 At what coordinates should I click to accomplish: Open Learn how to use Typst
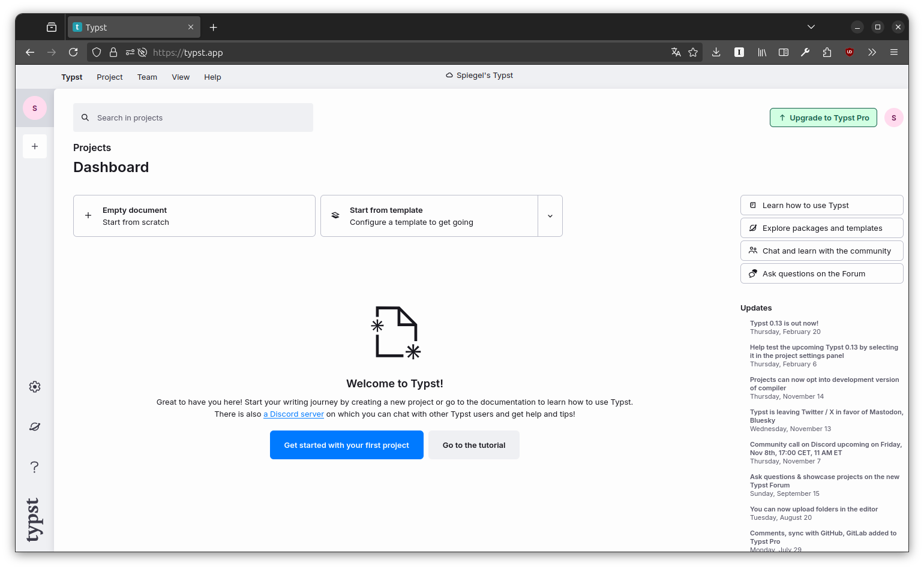pyautogui.click(x=822, y=205)
